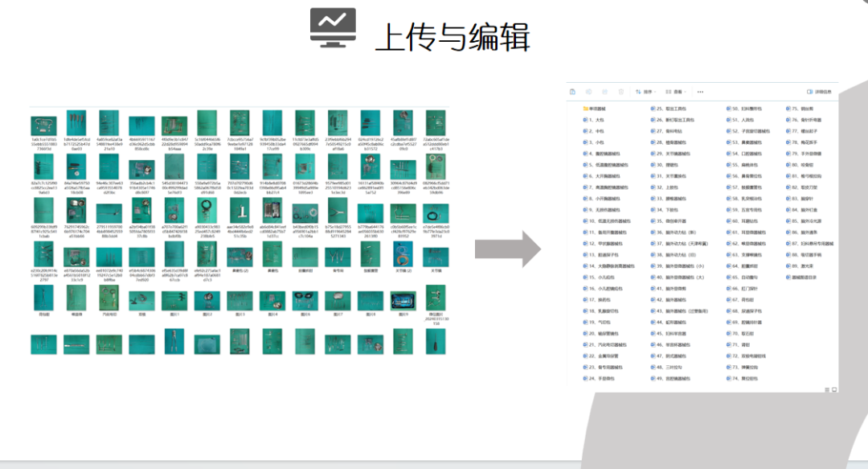Open the yellow folder 单项器械
The width and height of the screenshot is (868, 469).
pyautogui.click(x=595, y=109)
